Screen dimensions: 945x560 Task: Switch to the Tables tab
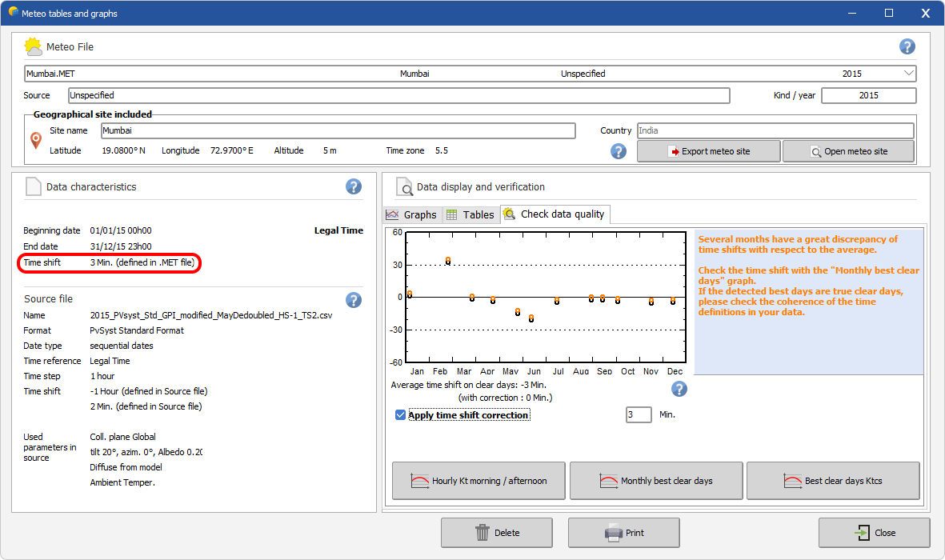470,214
